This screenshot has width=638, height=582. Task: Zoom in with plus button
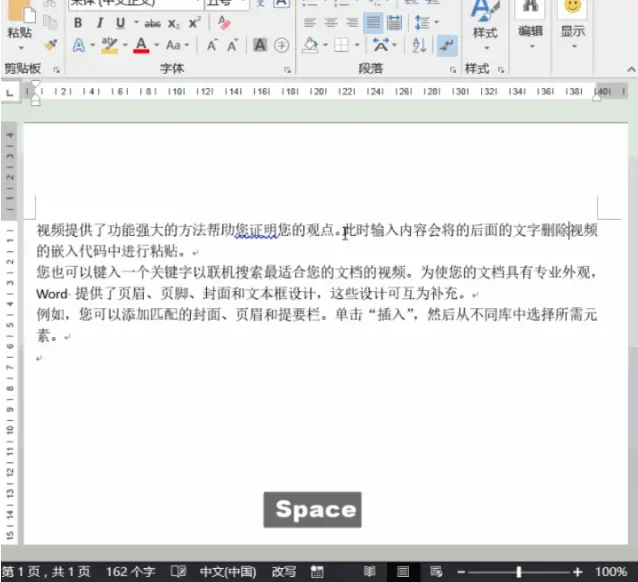pyautogui.click(x=577, y=572)
